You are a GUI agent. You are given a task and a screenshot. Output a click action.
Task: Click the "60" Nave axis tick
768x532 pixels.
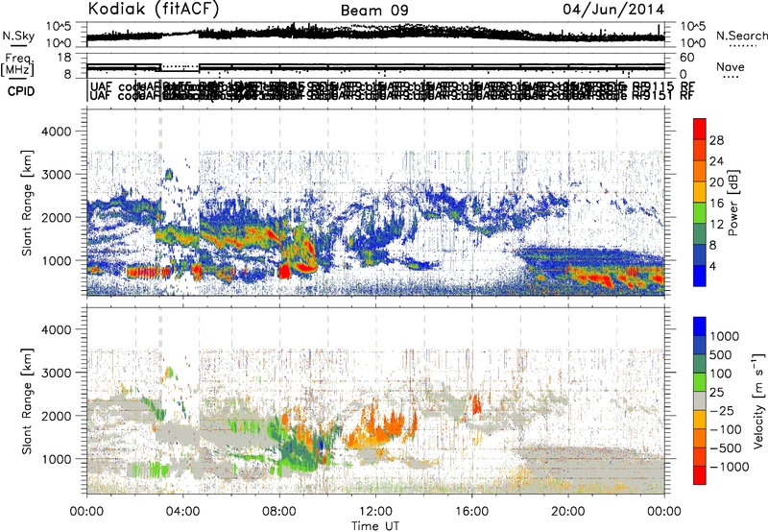(x=687, y=58)
